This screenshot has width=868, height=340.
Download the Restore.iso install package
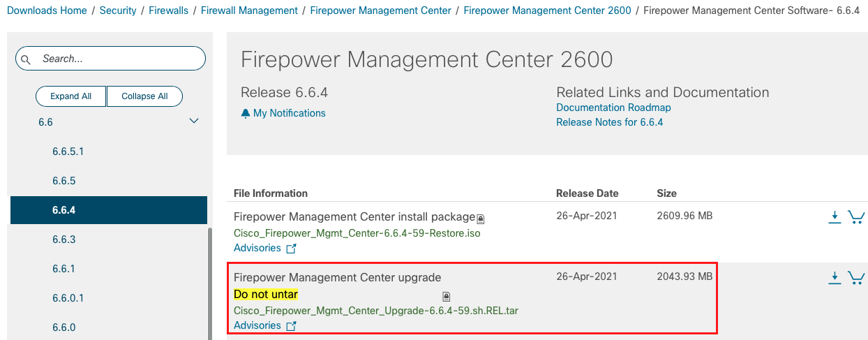click(x=835, y=217)
